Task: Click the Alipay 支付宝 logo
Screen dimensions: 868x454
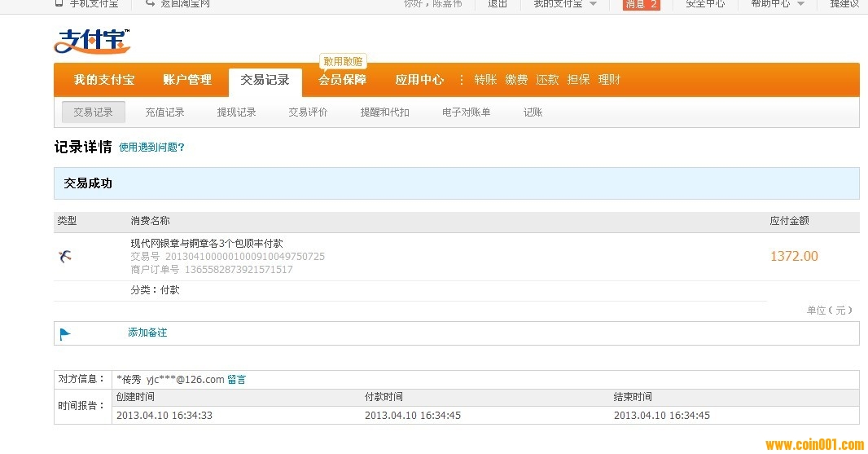Action: [x=91, y=40]
